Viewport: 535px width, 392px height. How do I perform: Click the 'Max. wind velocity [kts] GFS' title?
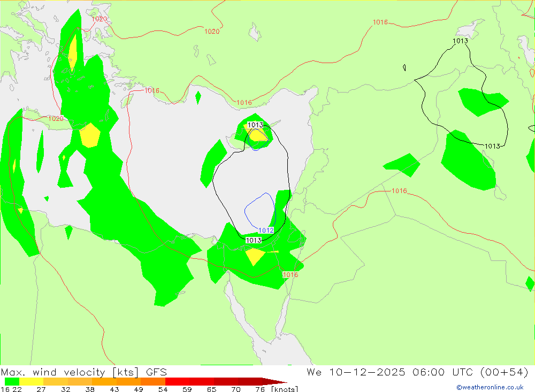point(84,372)
